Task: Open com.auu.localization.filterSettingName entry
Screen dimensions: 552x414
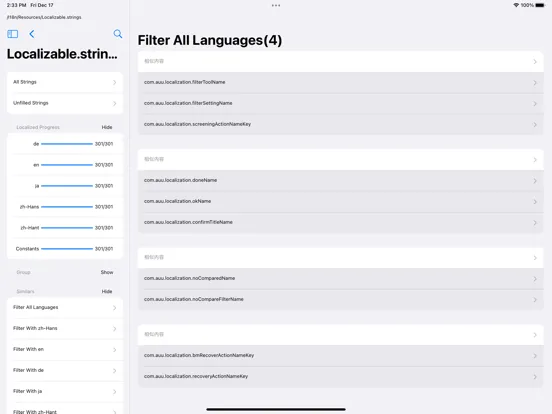Action: tap(340, 104)
